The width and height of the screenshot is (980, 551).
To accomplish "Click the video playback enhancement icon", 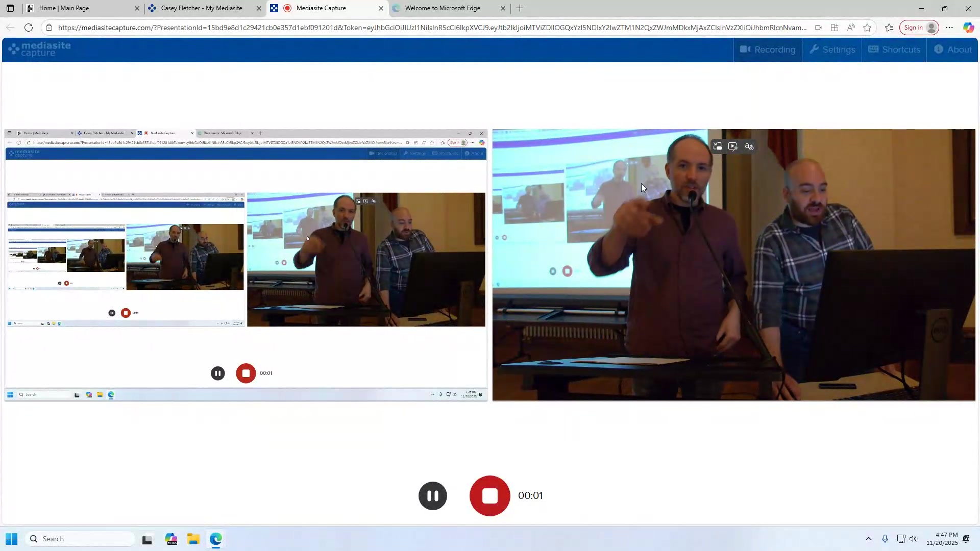I will click(x=733, y=146).
